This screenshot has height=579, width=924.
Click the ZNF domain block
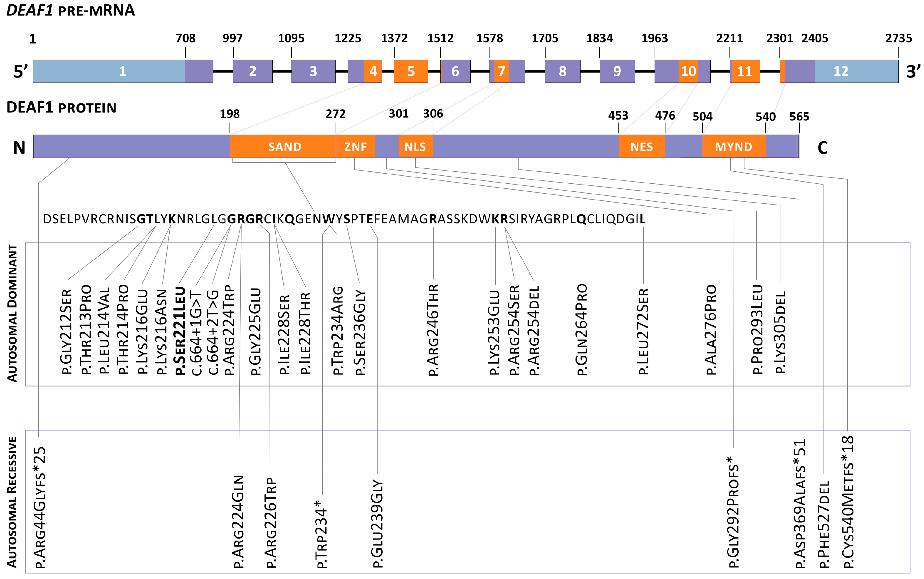pos(355,147)
